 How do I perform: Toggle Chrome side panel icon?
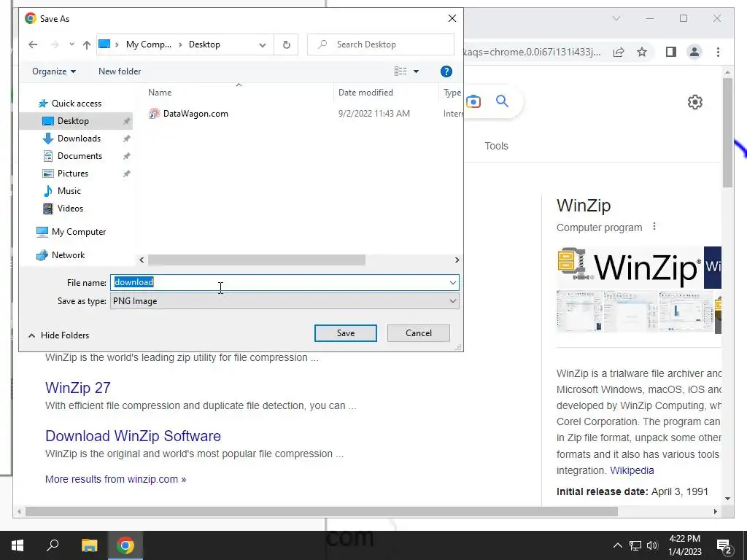click(671, 52)
